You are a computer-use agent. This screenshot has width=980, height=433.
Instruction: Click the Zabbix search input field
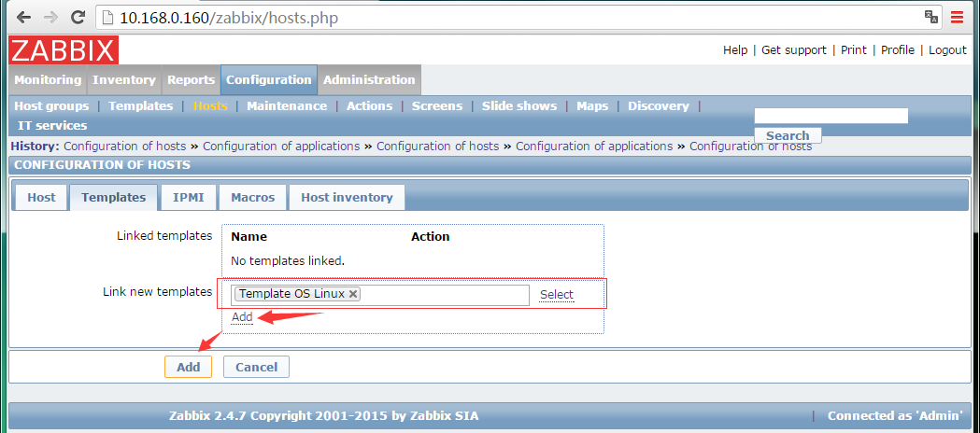[831, 116]
